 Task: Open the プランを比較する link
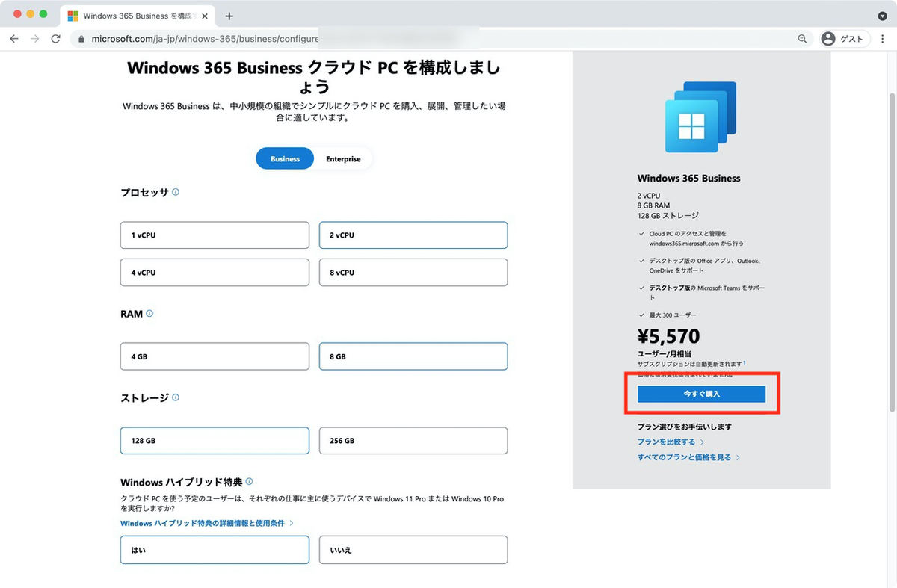point(671,442)
